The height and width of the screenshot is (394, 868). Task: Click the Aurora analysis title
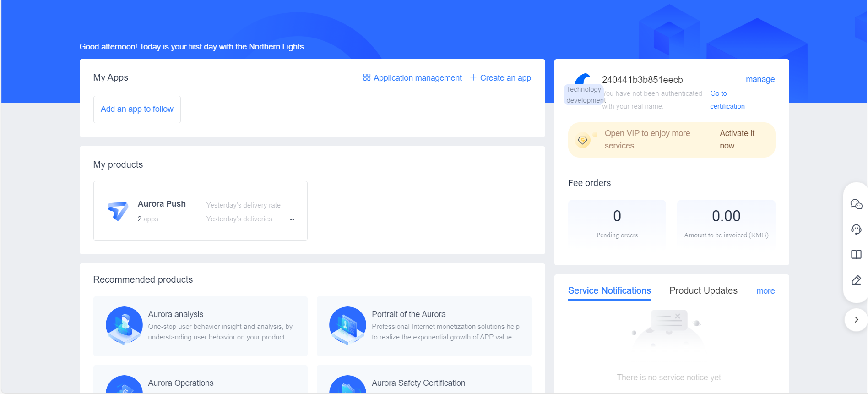point(175,314)
